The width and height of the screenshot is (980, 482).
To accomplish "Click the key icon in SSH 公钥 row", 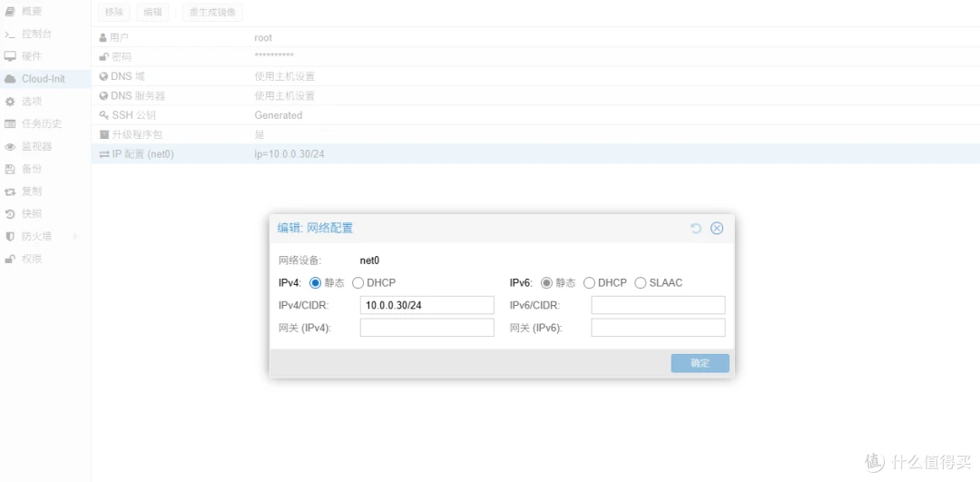I will 103,115.
